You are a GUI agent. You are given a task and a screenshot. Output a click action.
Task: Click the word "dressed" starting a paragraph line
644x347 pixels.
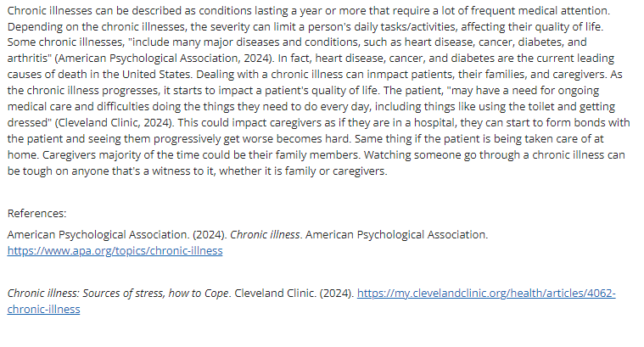27,122
